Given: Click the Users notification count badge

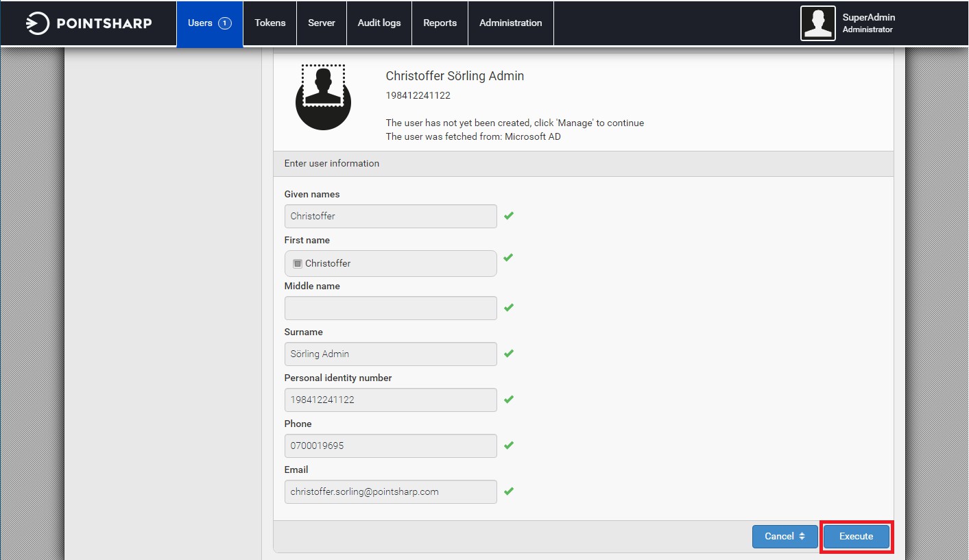Looking at the screenshot, I should 224,23.
